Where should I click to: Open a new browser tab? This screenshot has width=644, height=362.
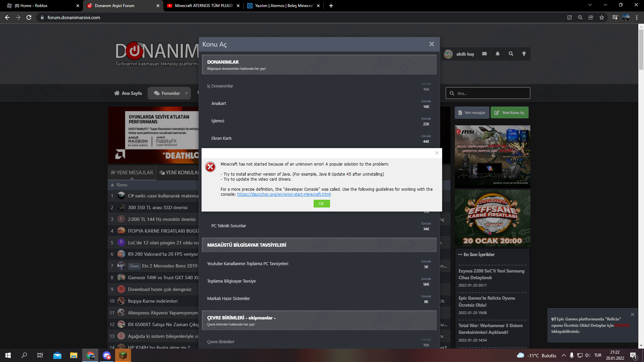[x=331, y=6]
